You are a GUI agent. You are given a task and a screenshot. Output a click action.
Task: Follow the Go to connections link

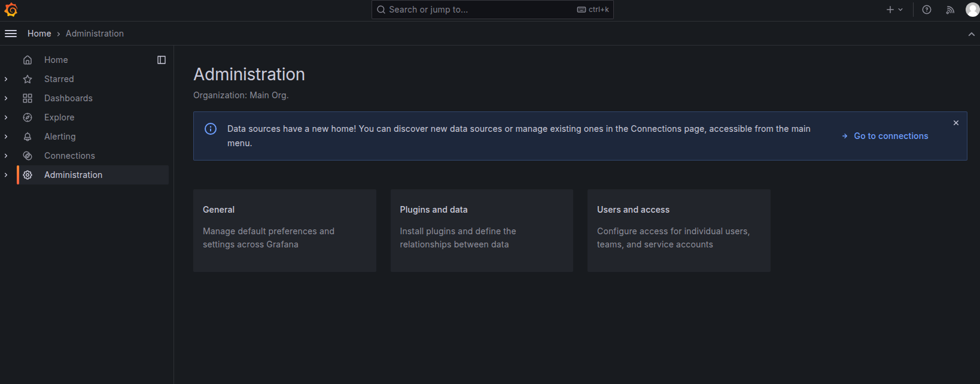pyautogui.click(x=890, y=136)
